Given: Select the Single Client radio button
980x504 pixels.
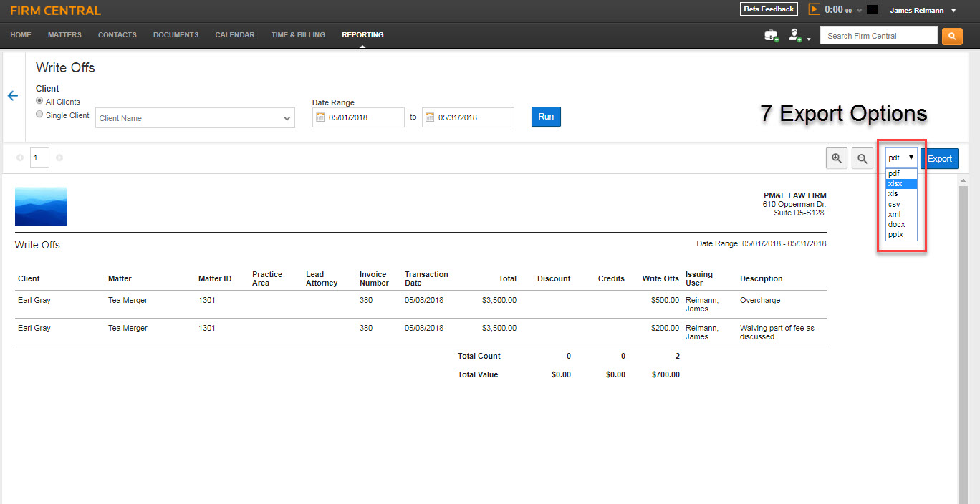Looking at the screenshot, I should pyautogui.click(x=39, y=115).
